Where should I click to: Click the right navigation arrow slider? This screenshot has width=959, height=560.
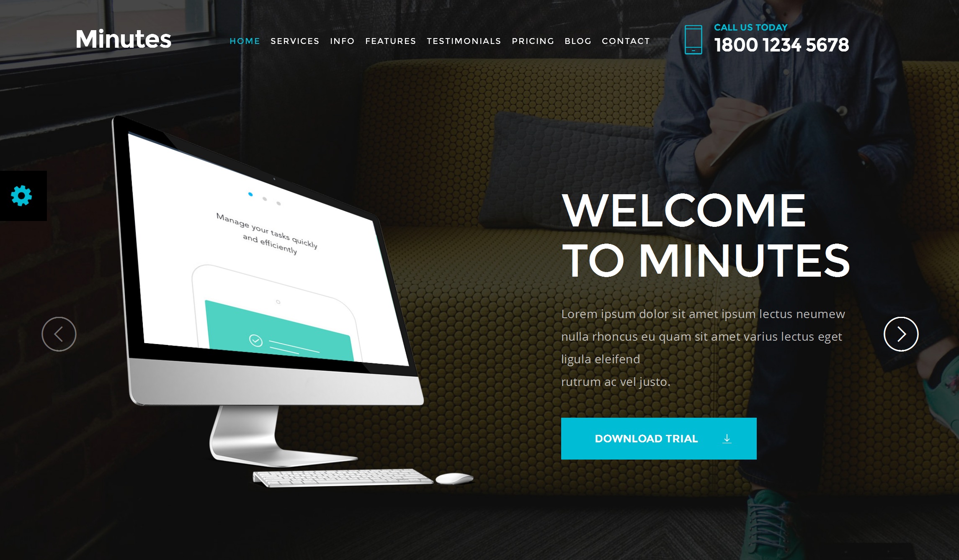(901, 334)
